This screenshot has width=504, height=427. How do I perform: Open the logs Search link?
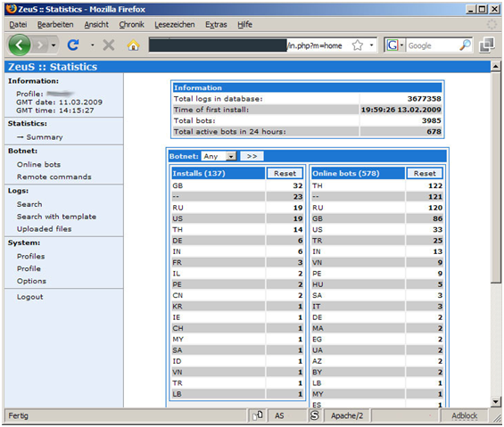(x=29, y=204)
